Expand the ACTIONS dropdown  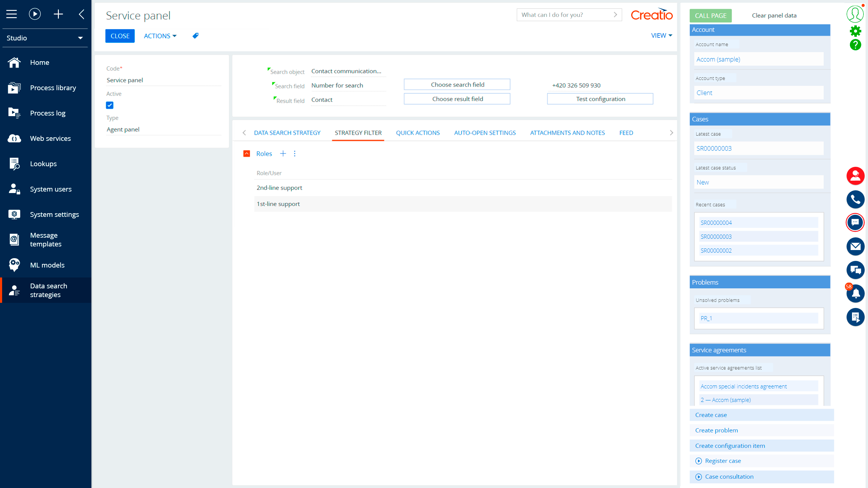pos(160,36)
